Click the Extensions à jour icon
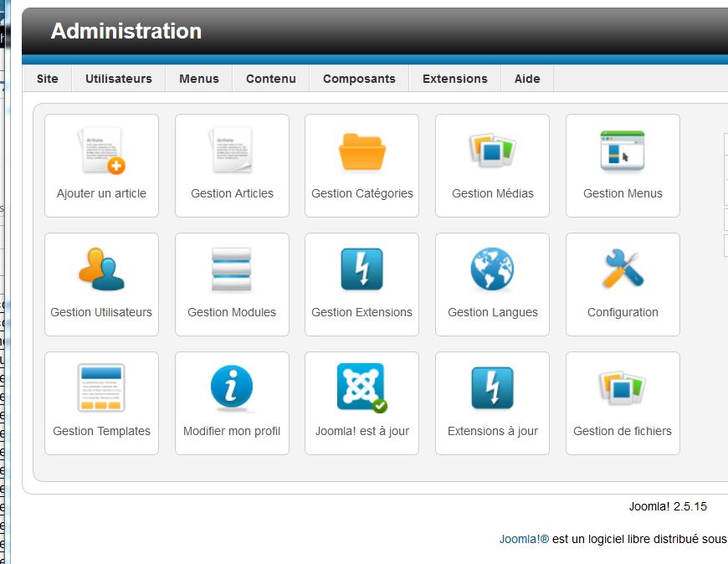This screenshot has height=564, width=728. 492,388
